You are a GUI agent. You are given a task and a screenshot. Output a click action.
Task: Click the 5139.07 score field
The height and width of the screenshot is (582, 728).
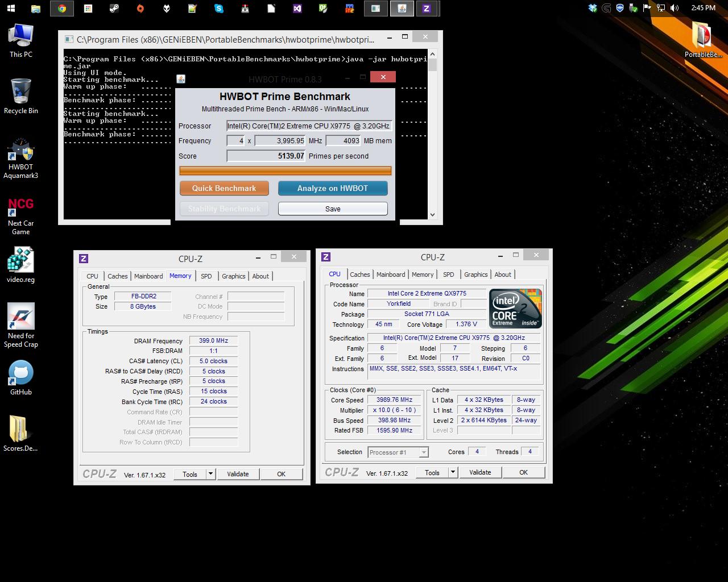click(x=266, y=156)
